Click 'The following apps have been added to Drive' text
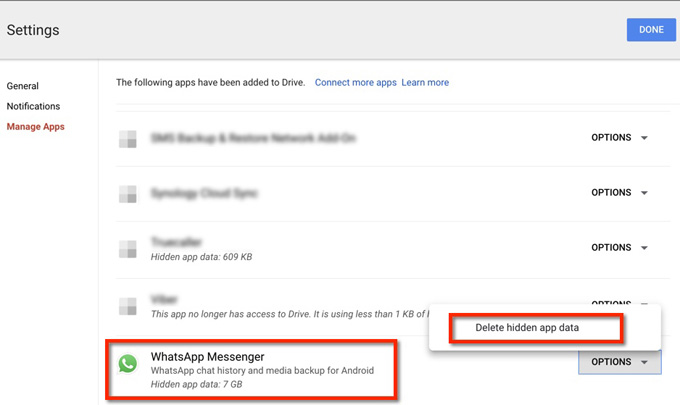 (x=210, y=82)
